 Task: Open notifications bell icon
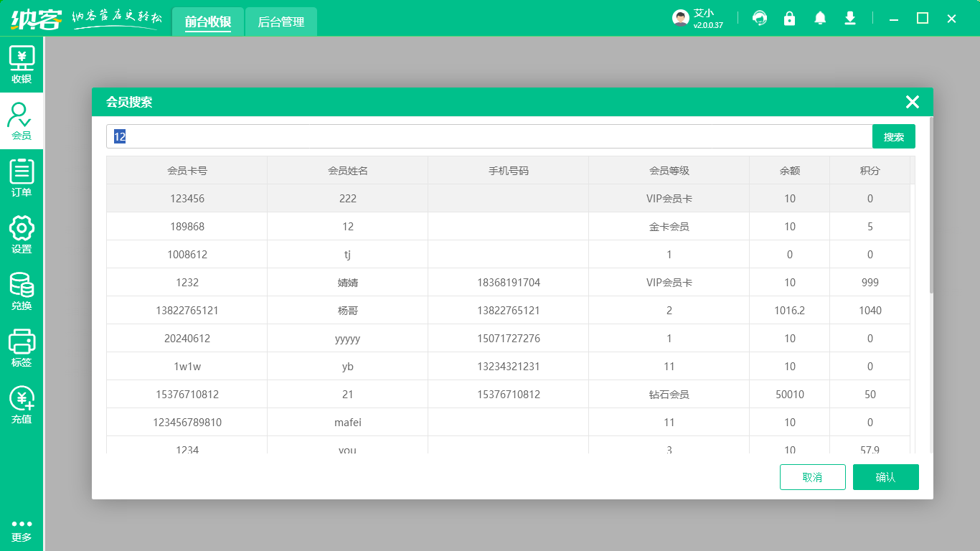click(820, 19)
